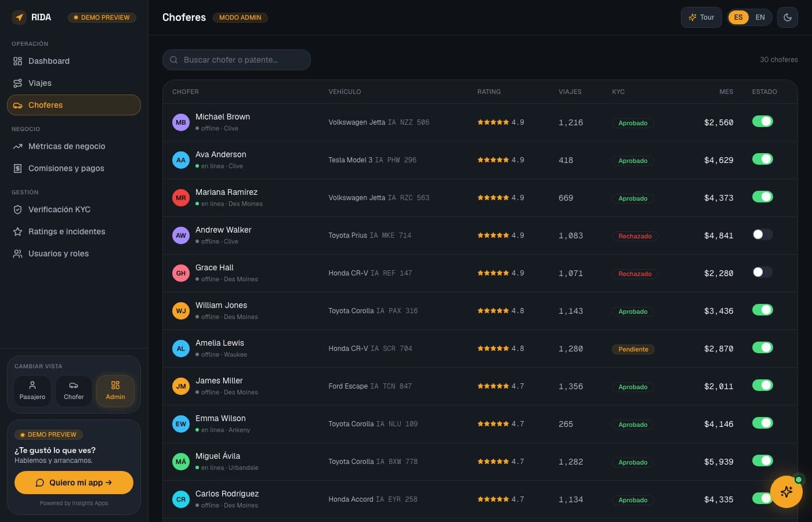
Task: Click the 30 choferes count label
Action: coord(779,60)
